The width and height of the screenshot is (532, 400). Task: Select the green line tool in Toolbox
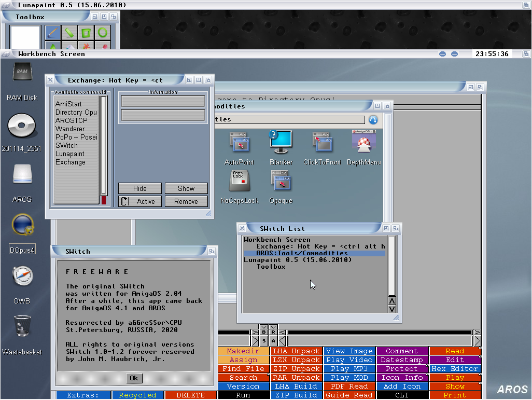tap(69, 33)
